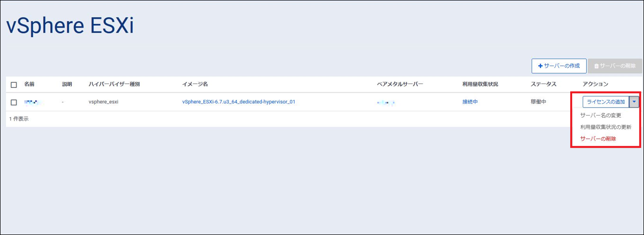Click the ハイパーバイザー種別 column header
Image resolution: width=644 pixels, height=235 pixels.
click(x=114, y=84)
